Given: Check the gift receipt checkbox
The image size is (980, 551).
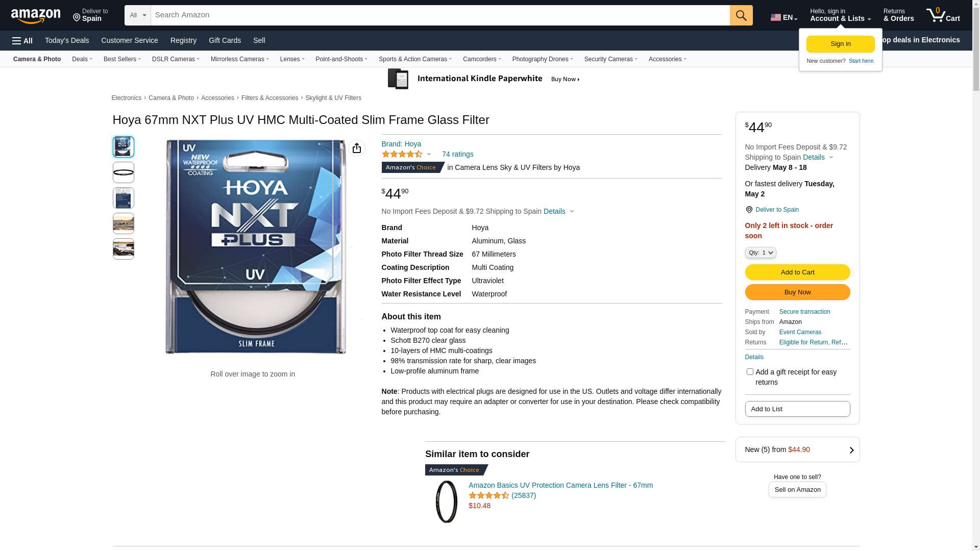Looking at the screenshot, I should coord(750,372).
